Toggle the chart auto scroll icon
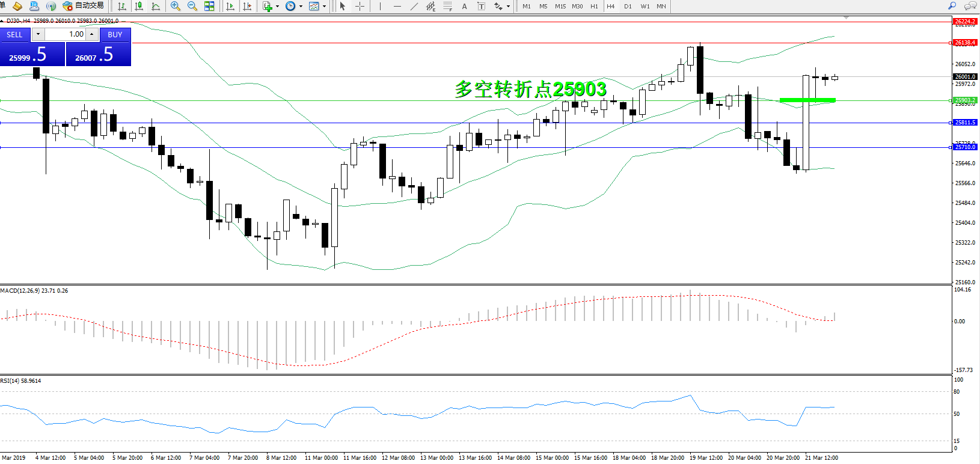The image size is (980, 464). (230, 6)
